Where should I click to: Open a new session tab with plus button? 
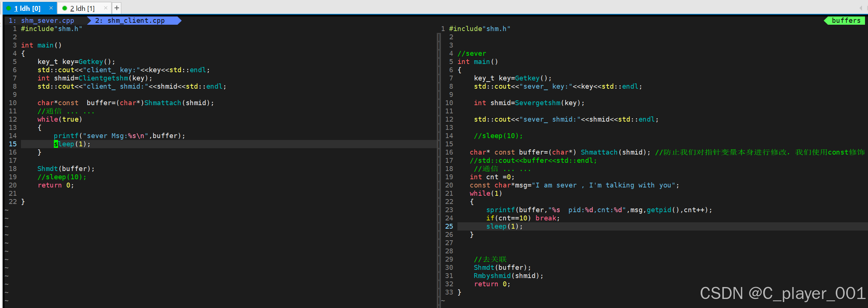117,8
